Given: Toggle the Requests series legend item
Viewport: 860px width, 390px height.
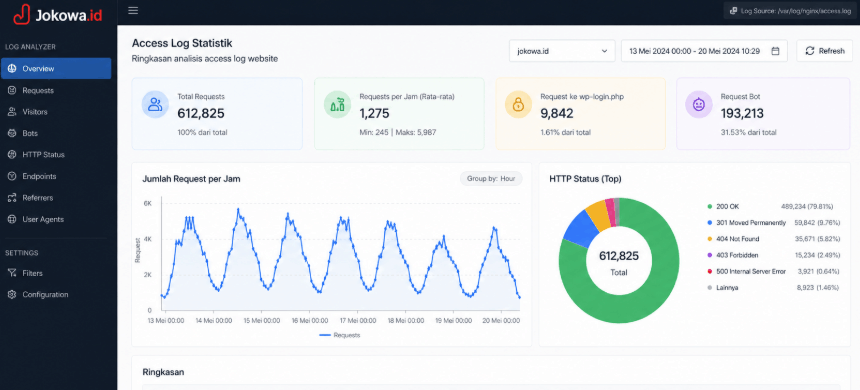Looking at the screenshot, I should [x=339, y=335].
